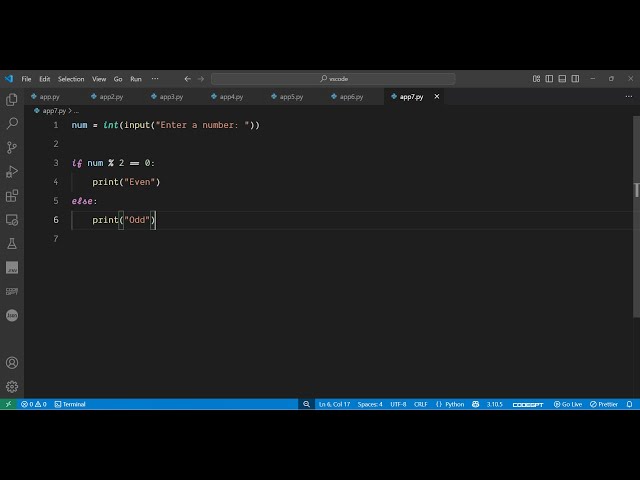The height and width of the screenshot is (480, 640).
Task: Open the remote window indicator
Action: (x=8, y=404)
